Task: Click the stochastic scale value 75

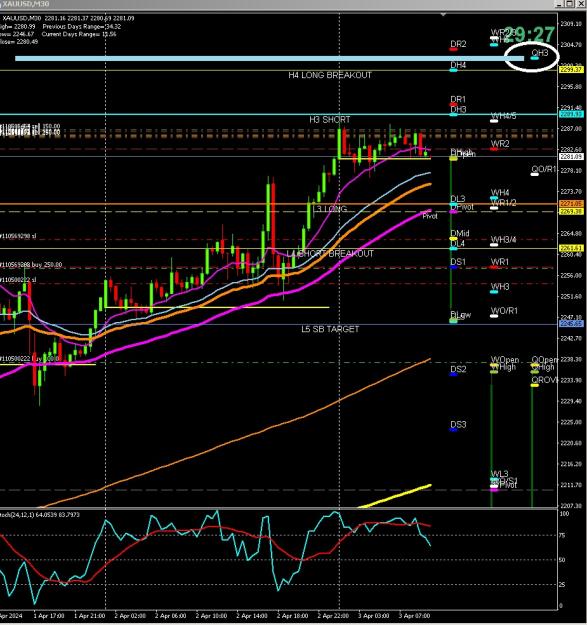Action: (562, 535)
